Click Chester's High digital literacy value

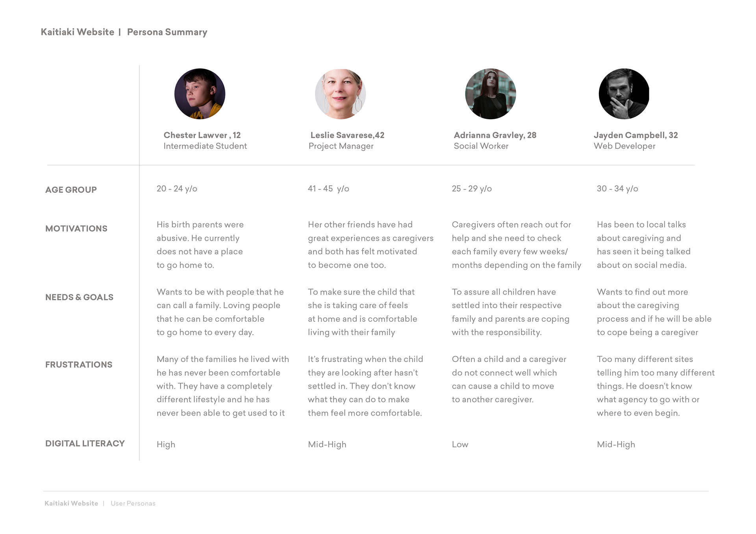point(166,445)
